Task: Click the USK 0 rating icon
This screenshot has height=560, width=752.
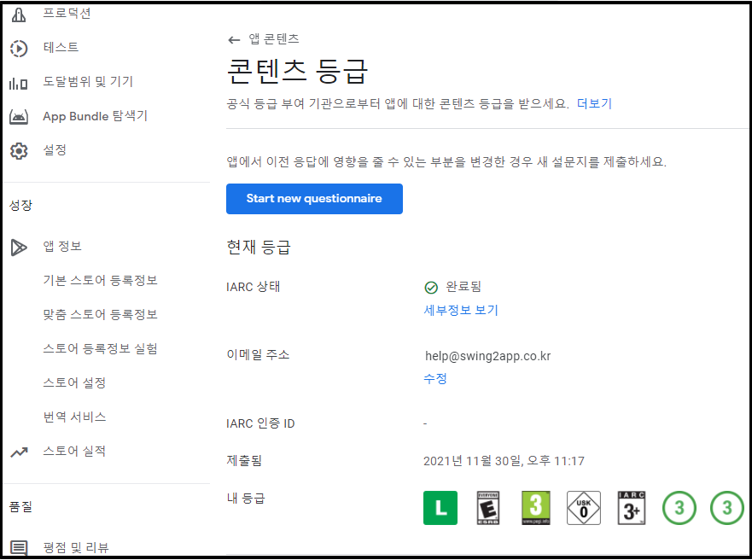Action: pos(584,508)
